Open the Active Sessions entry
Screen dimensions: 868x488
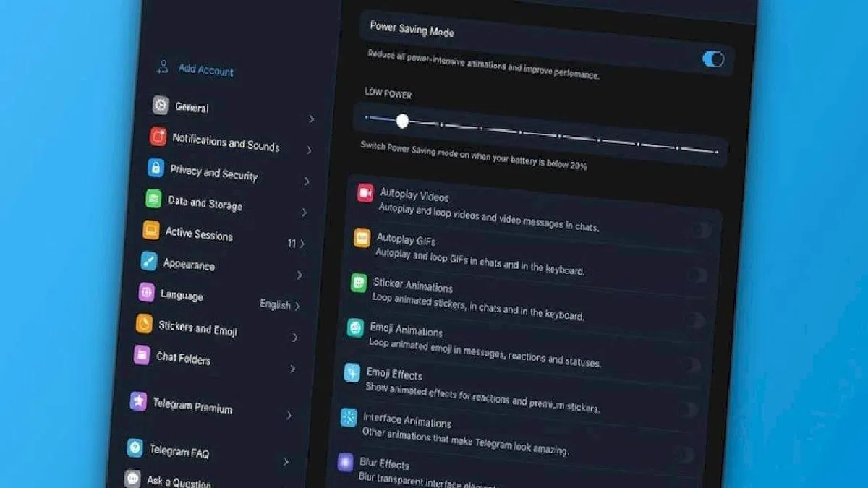[x=225, y=236]
